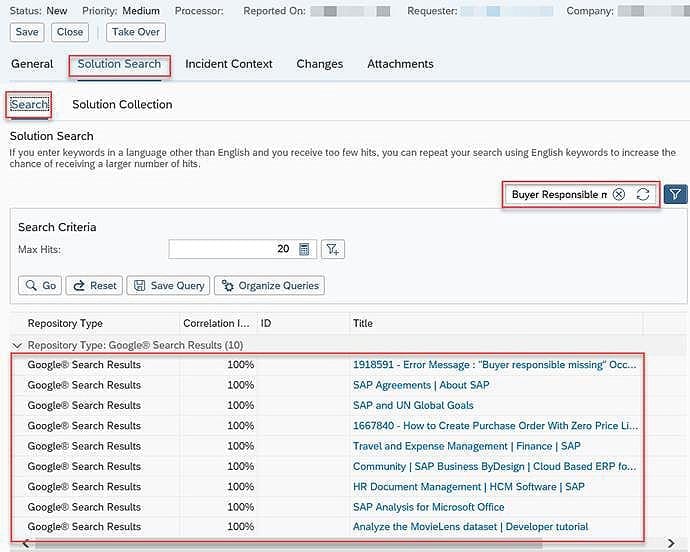Open HR Document Management link
The height and width of the screenshot is (552, 690).
469,486
